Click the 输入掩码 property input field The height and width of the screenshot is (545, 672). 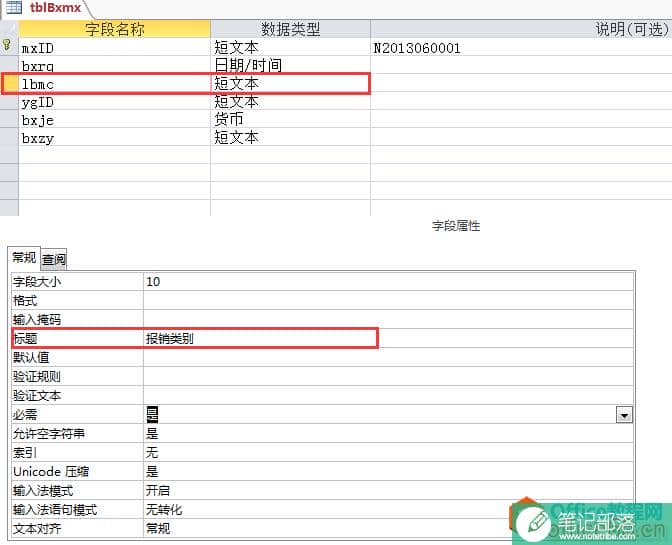point(388,319)
